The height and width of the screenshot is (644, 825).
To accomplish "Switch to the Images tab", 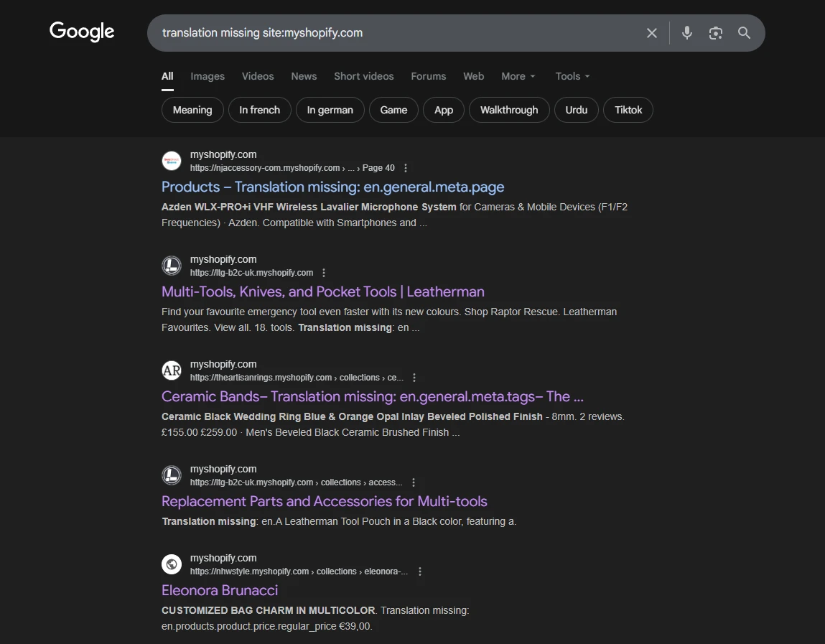I will point(208,76).
